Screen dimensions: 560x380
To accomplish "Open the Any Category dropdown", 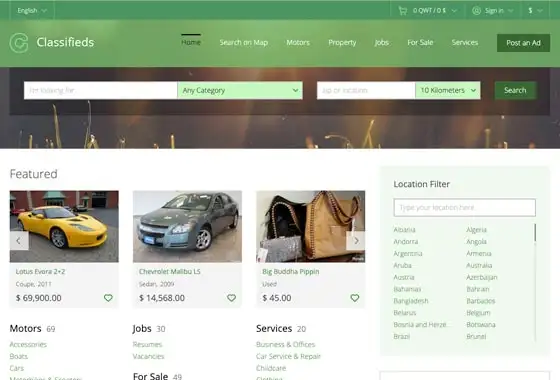I will [240, 90].
